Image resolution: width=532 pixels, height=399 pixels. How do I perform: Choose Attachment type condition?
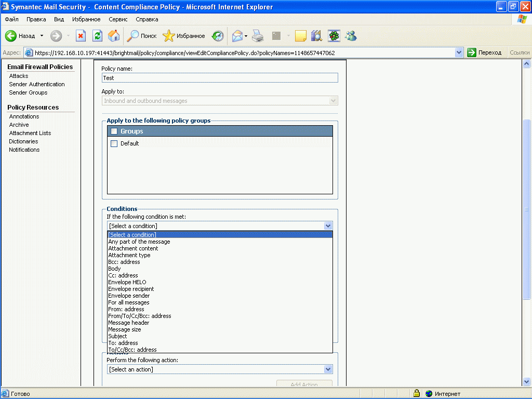point(220,255)
